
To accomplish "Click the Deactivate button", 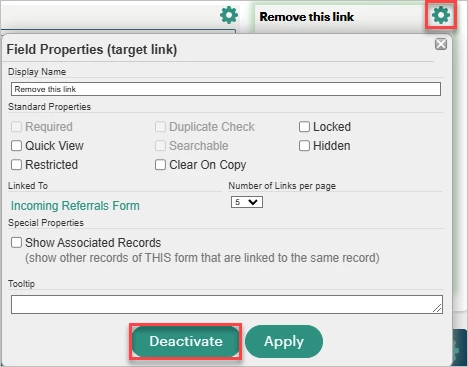I will pos(186,341).
